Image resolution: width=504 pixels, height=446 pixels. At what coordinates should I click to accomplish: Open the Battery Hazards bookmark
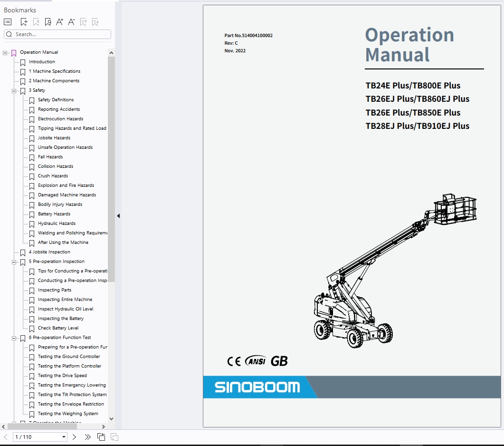(x=54, y=214)
